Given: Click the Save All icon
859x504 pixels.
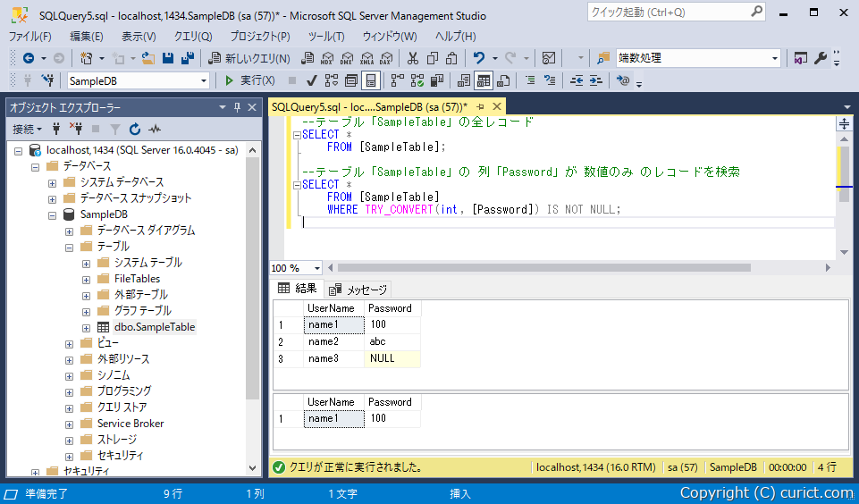Looking at the screenshot, I should coord(188,58).
